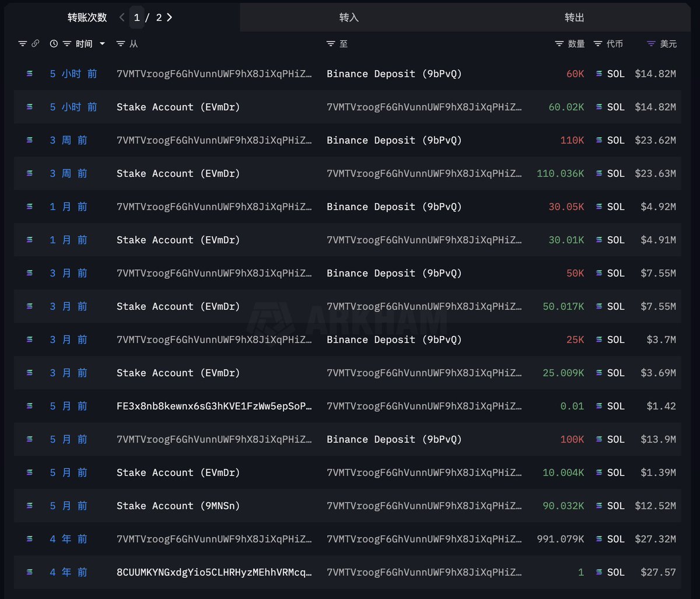Click the 数量 column header
This screenshot has width=700, height=599.
[576, 44]
